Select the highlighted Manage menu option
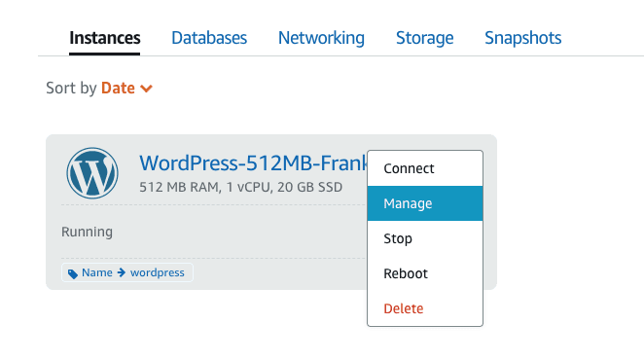Viewport: 644px width, 360px height. coord(425,203)
